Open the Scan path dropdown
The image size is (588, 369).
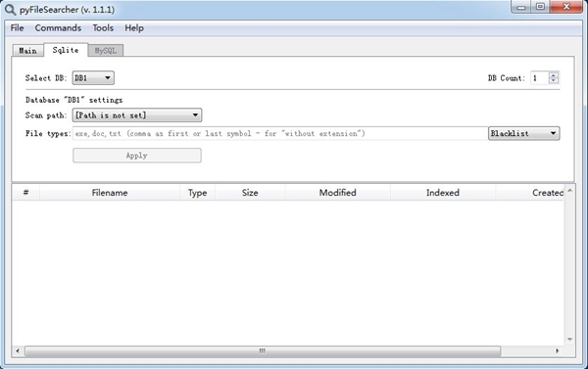[137, 115]
